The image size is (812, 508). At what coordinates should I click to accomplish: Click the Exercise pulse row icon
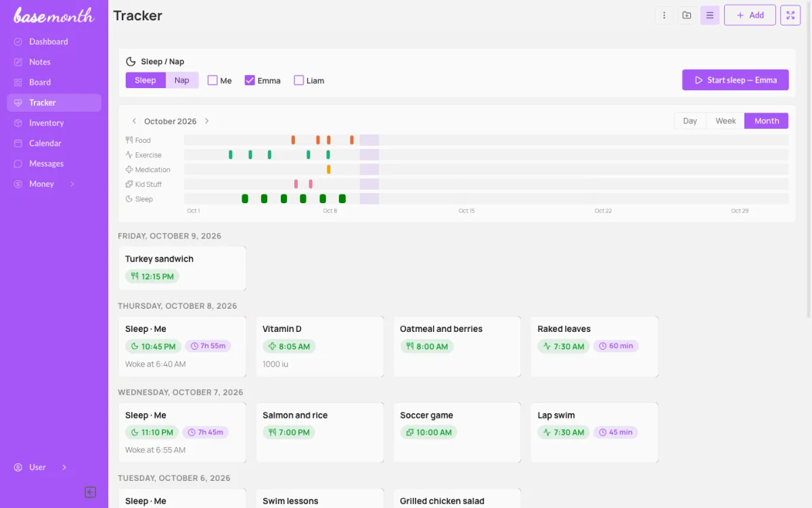(129, 155)
